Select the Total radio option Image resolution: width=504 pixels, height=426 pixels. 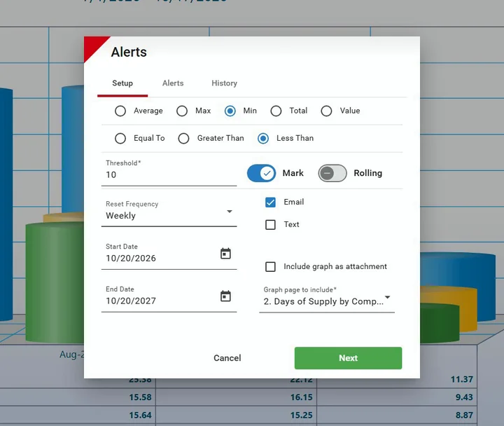(276, 111)
